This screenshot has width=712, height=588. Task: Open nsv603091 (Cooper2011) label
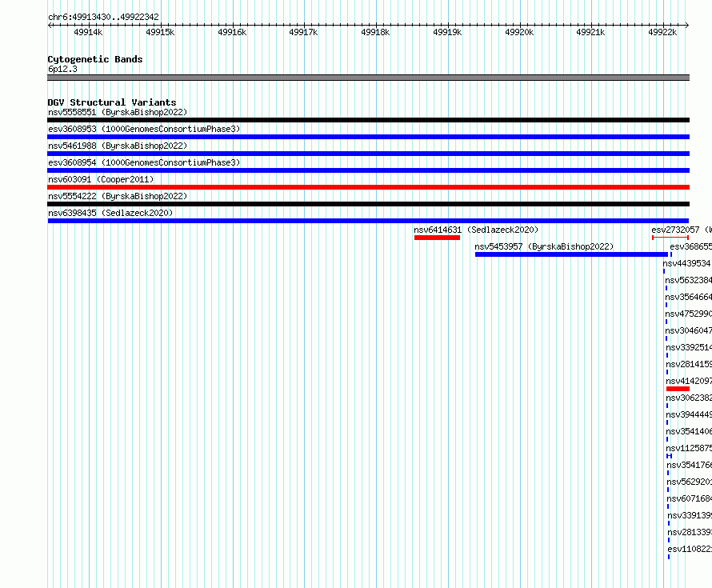pos(101,179)
